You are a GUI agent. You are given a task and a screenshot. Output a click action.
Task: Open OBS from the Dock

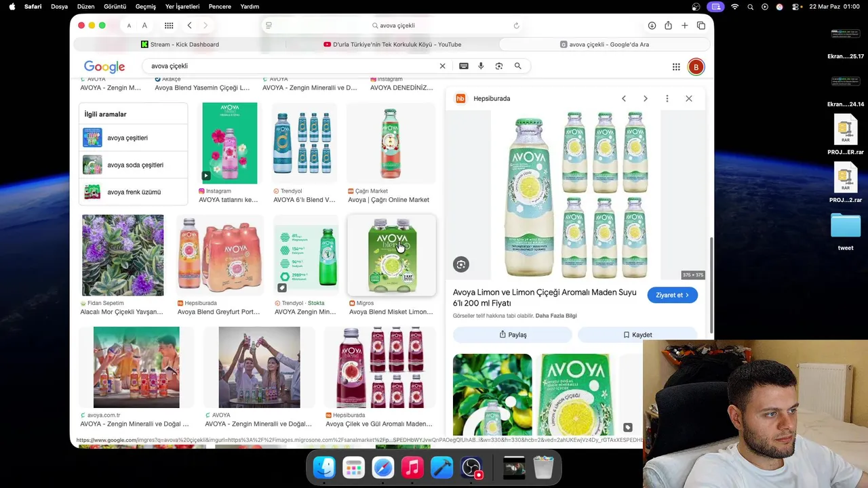471,468
